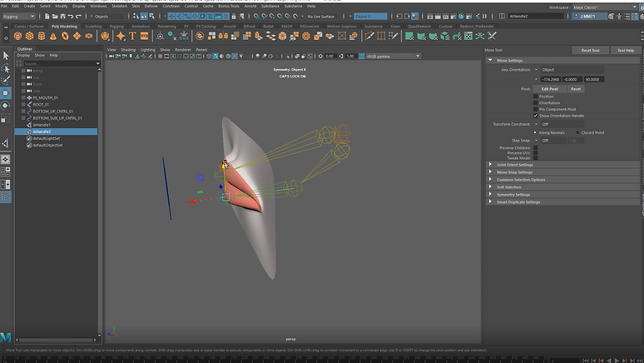Click the Tool Help button
This screenshot has width=644, height=363.
click(x=626, y=50)
